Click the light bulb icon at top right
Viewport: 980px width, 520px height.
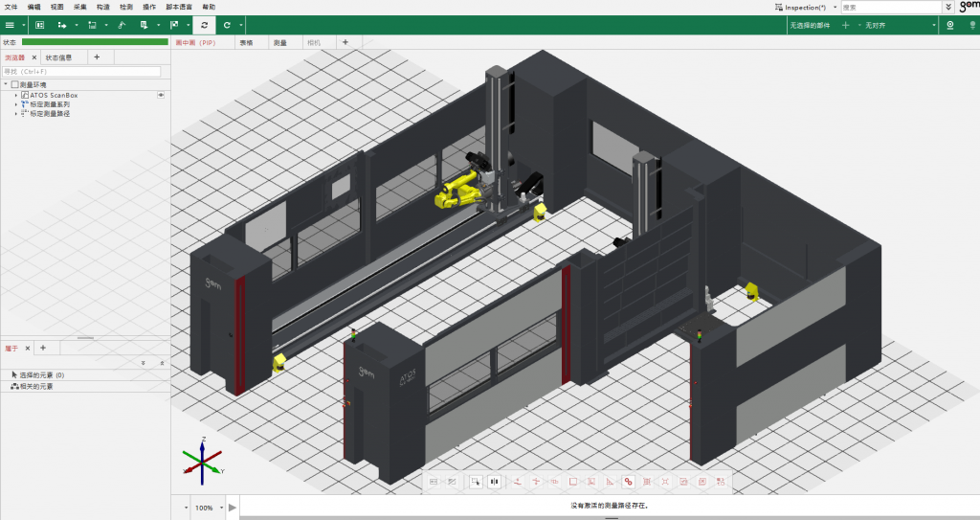coord(971,25)
